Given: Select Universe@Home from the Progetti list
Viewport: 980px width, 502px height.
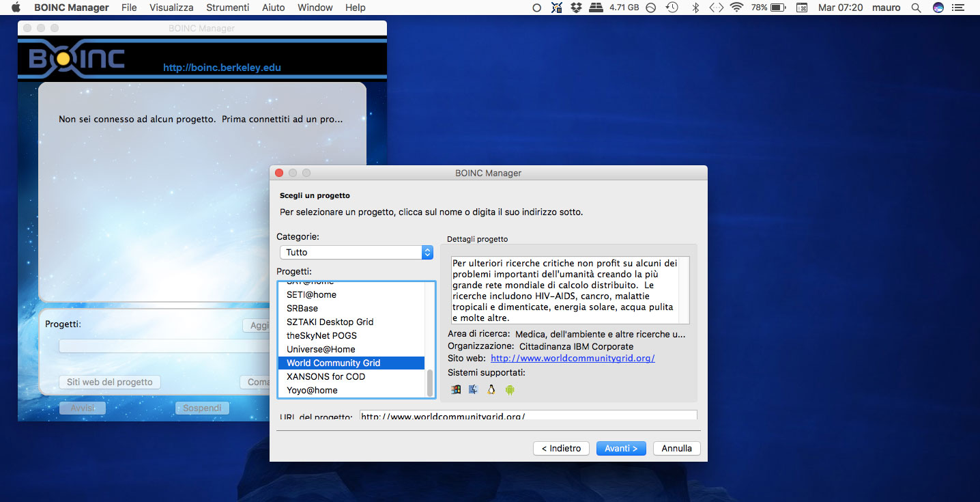Looking at the screenshot, I should coord(321,349).
